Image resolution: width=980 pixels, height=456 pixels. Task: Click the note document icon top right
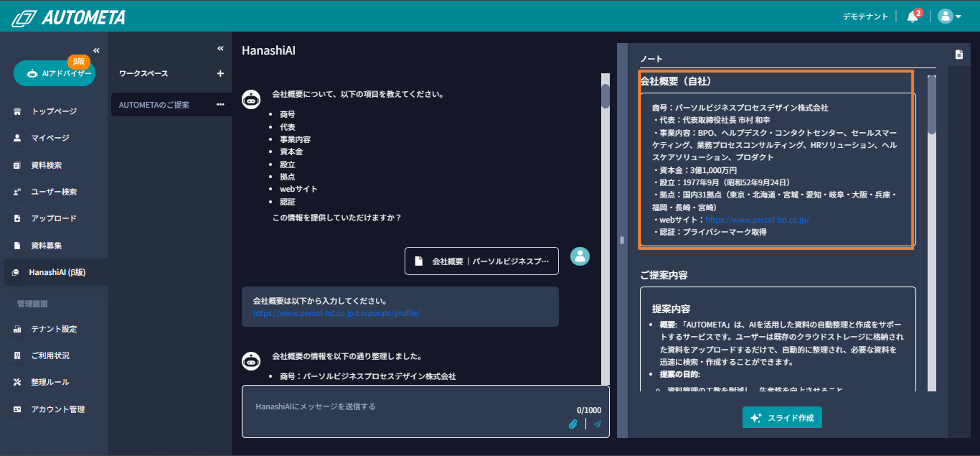tap(959, 54)
